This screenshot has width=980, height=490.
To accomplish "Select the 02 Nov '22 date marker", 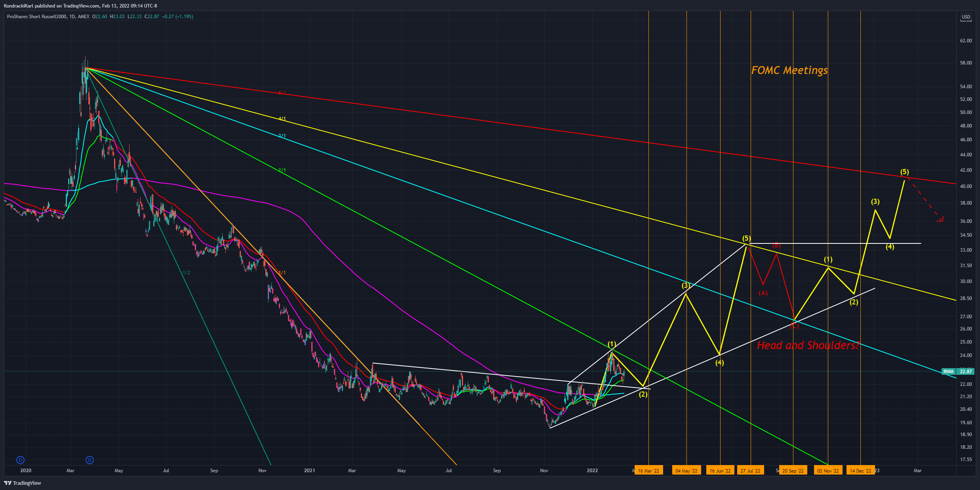I will tap(828, 470).
